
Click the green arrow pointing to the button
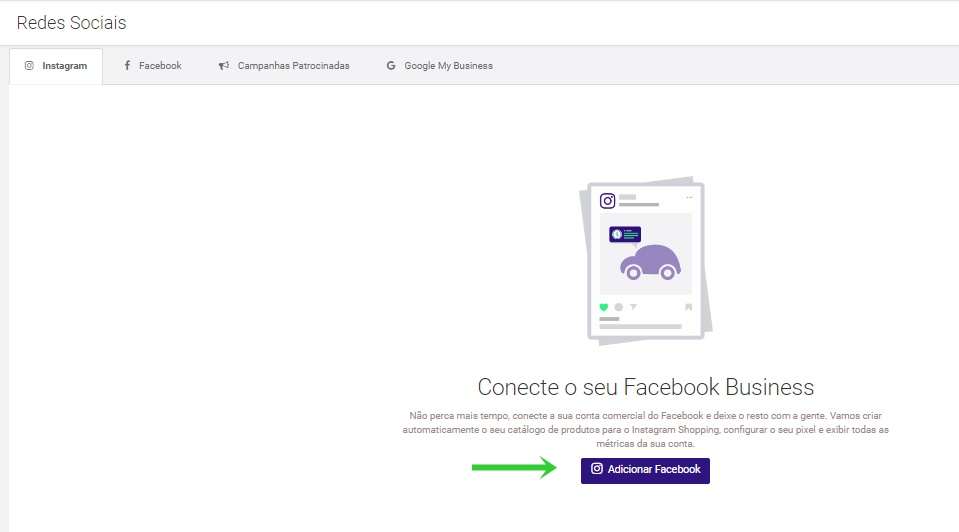coord(514,467)
